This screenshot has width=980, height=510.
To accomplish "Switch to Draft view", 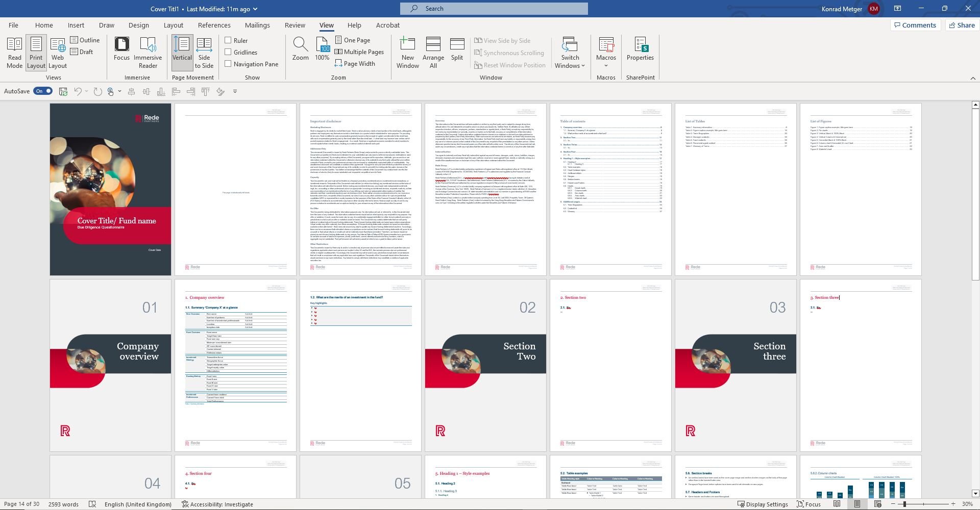I will coord(82,52).
